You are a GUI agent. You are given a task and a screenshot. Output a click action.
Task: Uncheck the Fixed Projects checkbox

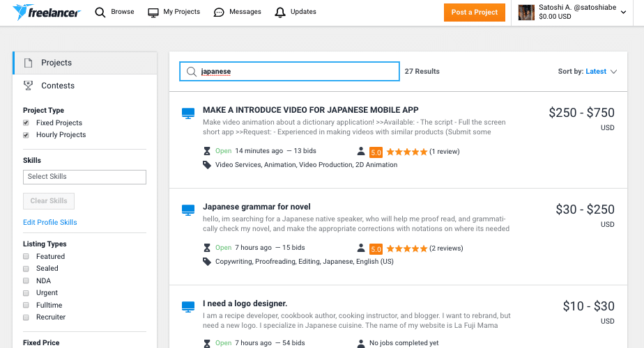[26, 122]
